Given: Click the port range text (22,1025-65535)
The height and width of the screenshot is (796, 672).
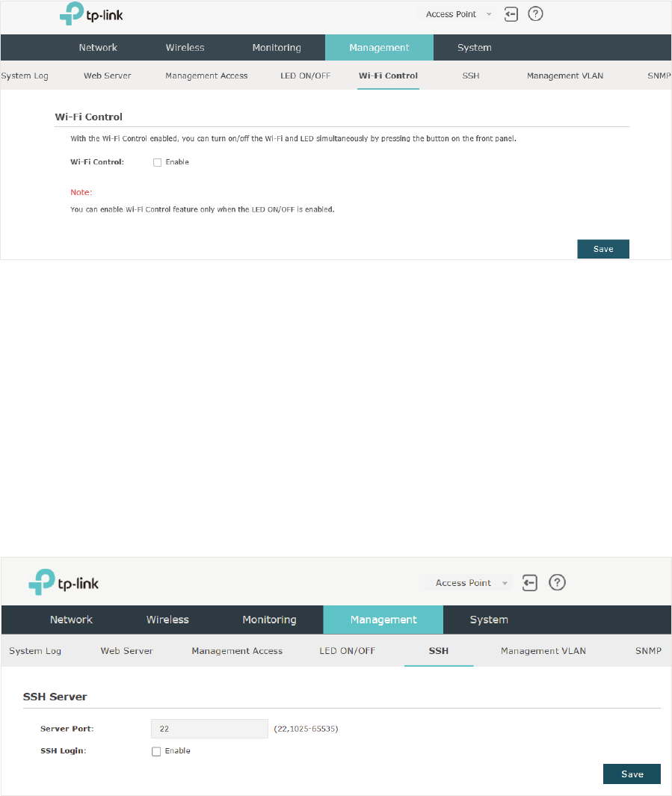Looking at the screenshot, I should point(306,729).
